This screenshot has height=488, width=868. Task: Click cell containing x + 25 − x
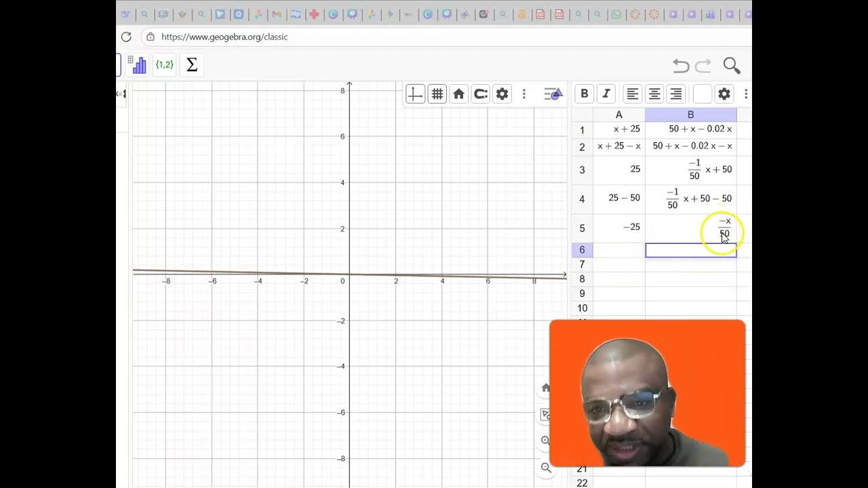click(x=619, y=146)
